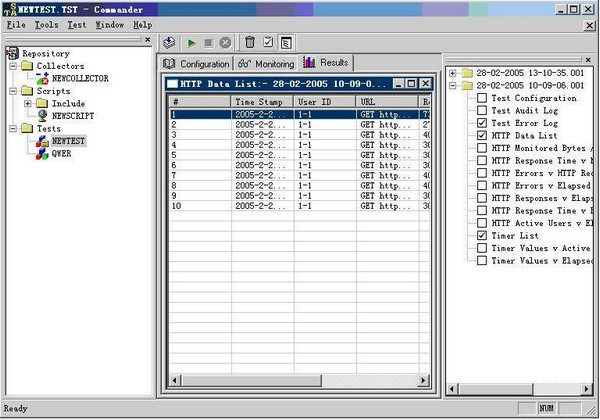Maximize the HTTP Data List child window
The image size is (600, 420).
[411, 83]
